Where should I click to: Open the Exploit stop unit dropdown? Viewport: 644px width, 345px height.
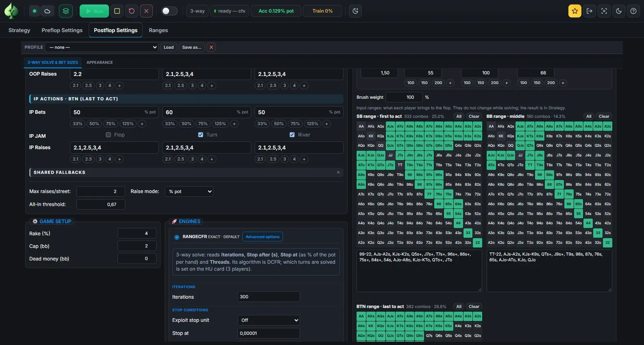(x=268, y=320)
